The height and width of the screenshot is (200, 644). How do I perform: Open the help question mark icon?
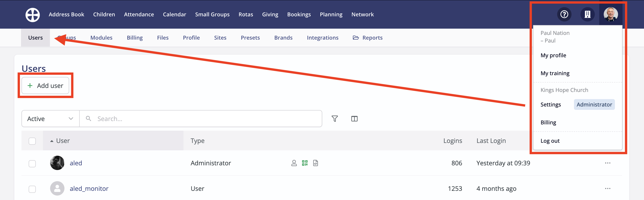tap(564, 15)
